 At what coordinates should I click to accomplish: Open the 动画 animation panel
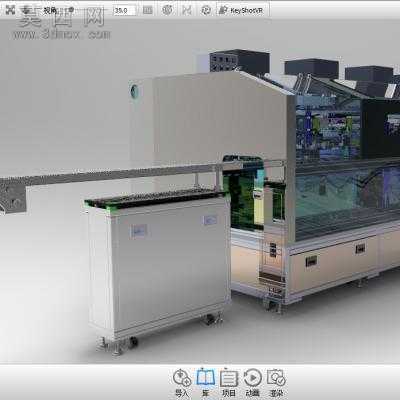252,383
